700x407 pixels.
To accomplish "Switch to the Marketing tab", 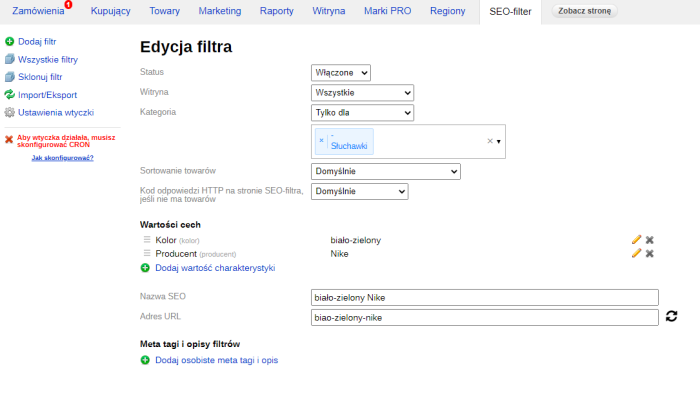I will [x=220, y=11].
